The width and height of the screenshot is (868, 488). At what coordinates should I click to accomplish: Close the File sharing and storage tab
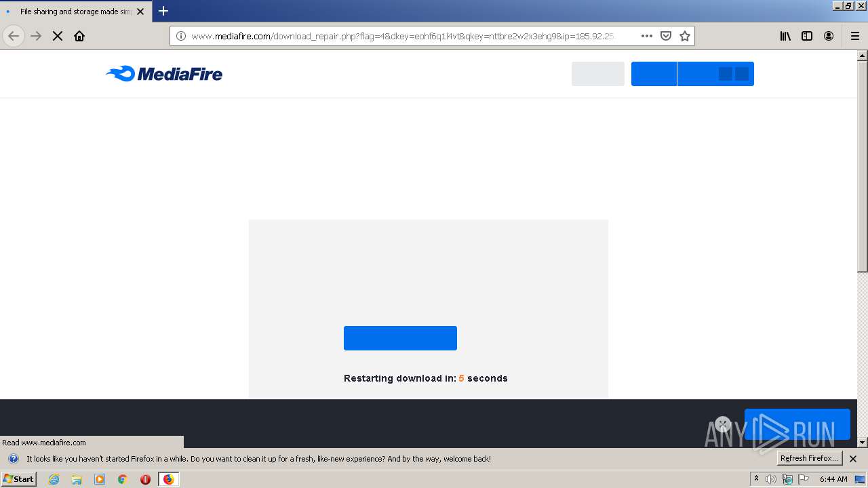[x=140, y=12]
